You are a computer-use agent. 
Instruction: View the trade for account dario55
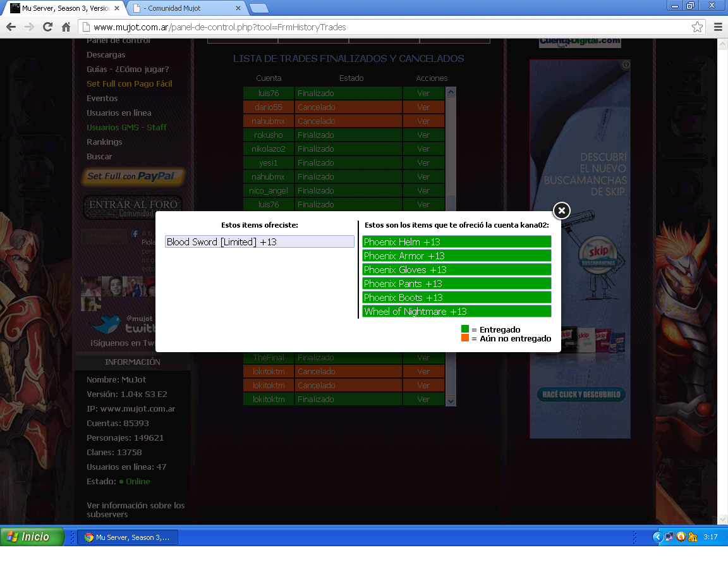click(x=423, y=107)
